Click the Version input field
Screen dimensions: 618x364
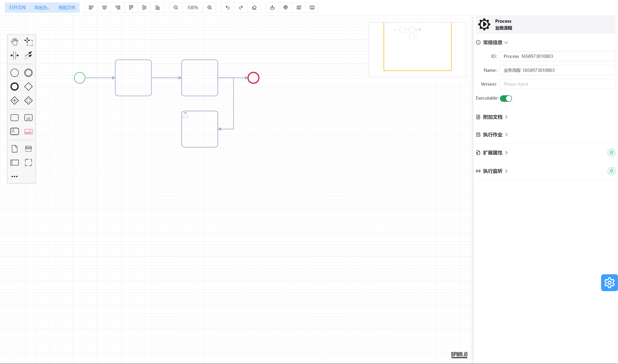pyautogui.click(x=557, y=84)
